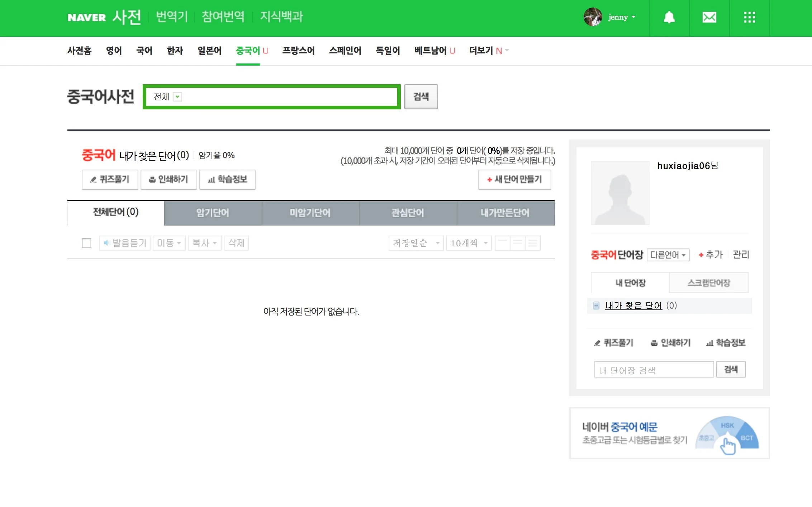This screenshot has height=507, width=812.
Task: Click the huxiaojia06 profile placeholder picture
Action: click(620, 193)
